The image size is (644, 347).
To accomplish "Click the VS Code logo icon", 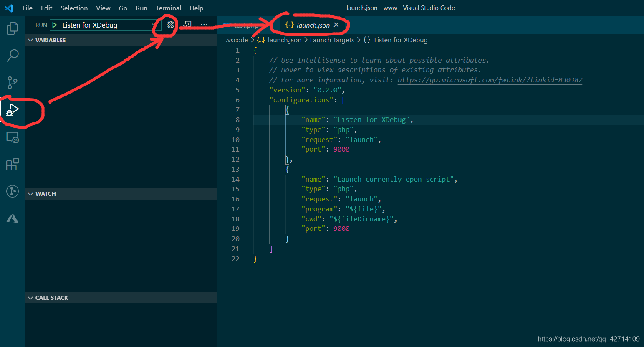I will pos(9,8).
